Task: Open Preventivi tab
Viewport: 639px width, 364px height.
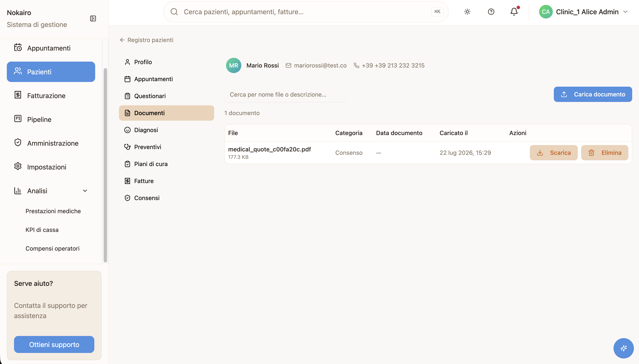Action: click(x=167, y=147)
